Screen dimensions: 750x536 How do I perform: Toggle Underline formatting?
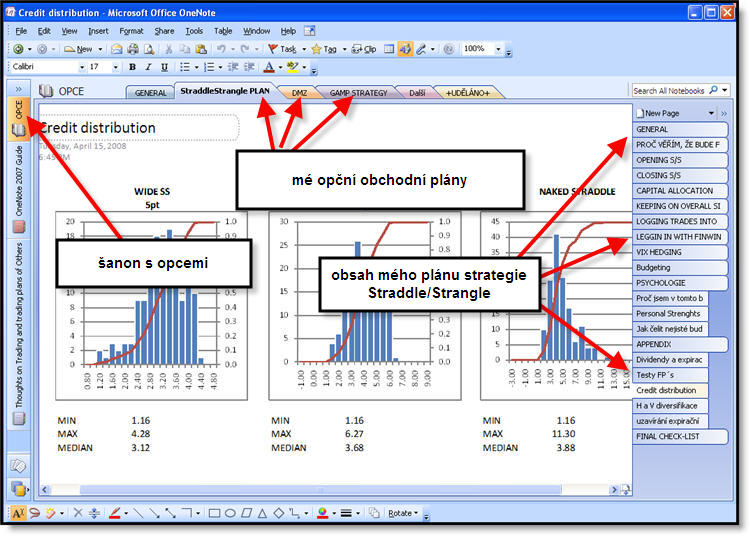[x=165, y=67]
